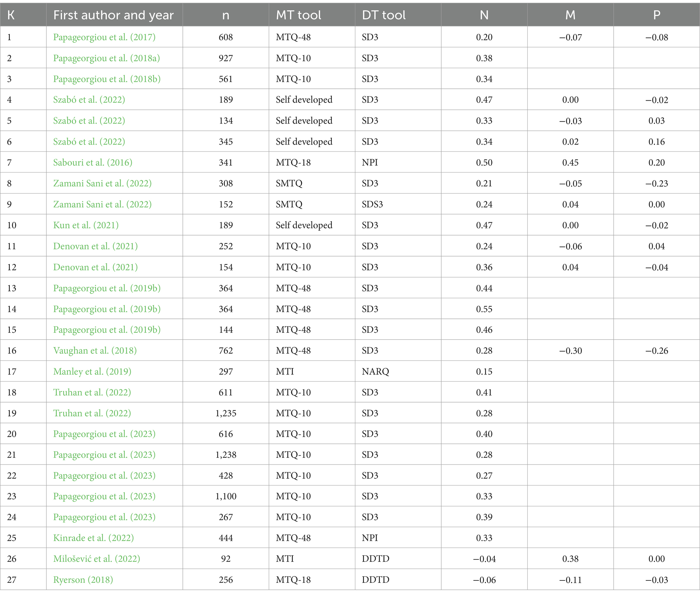
Task: Open Papageorgiou et al. (2023) link with n 428
Action: coord(104,475)
